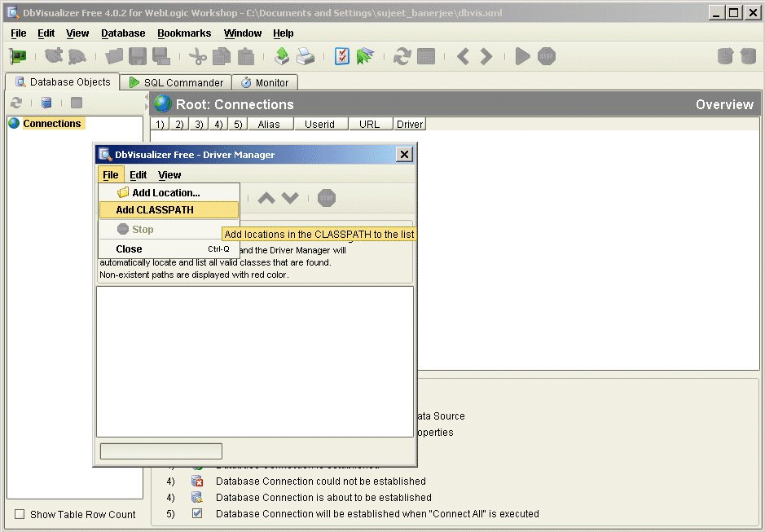
Task: Click the green arrows icon beside the checklist
Action: tap(366, 56)
